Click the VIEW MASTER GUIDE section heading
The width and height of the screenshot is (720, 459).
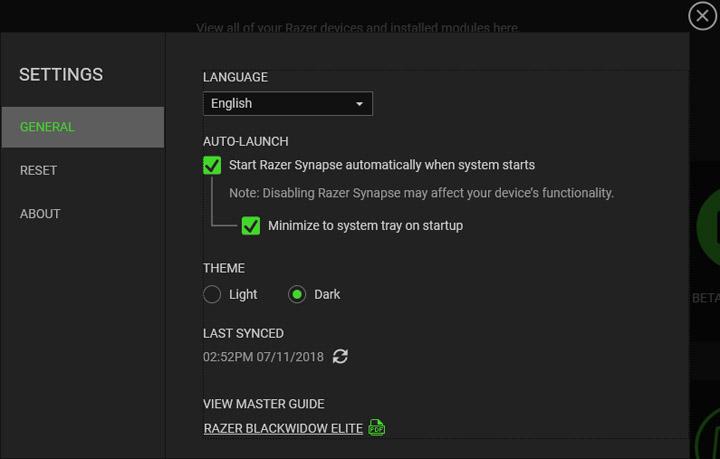click(264, 404)
